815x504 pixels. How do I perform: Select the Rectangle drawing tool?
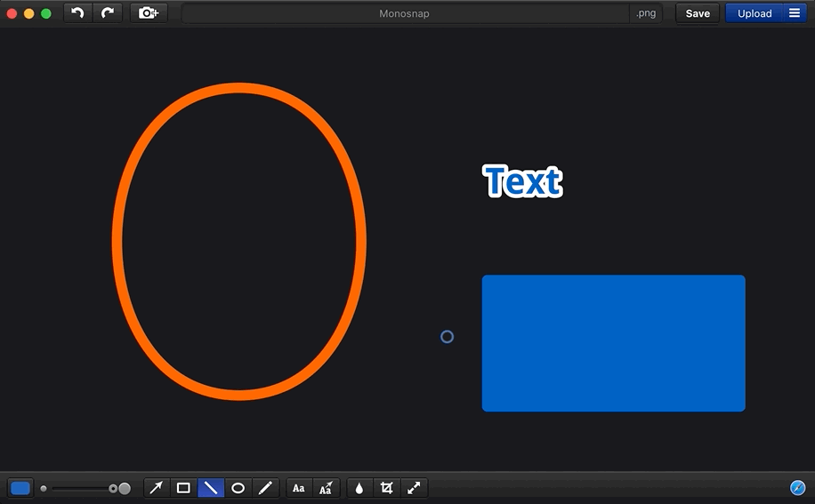pyautogui.click(x=183, y=488)
